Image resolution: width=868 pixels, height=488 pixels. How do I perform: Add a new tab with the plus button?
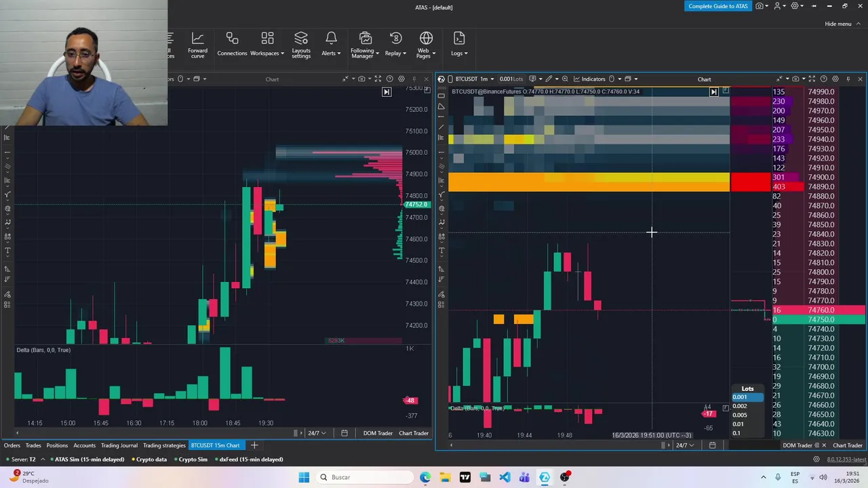(x=254, y=445)
